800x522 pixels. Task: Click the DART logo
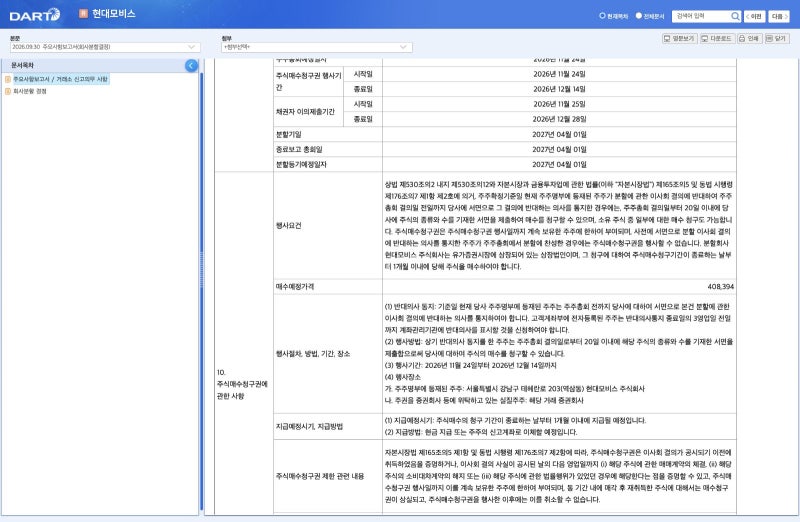coord(35,15)
